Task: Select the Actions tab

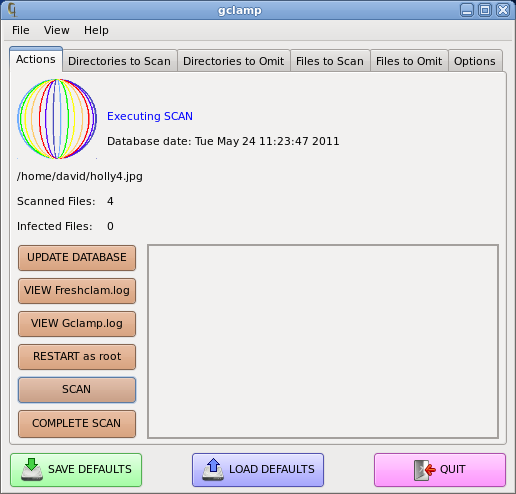Action: point(36,59)
